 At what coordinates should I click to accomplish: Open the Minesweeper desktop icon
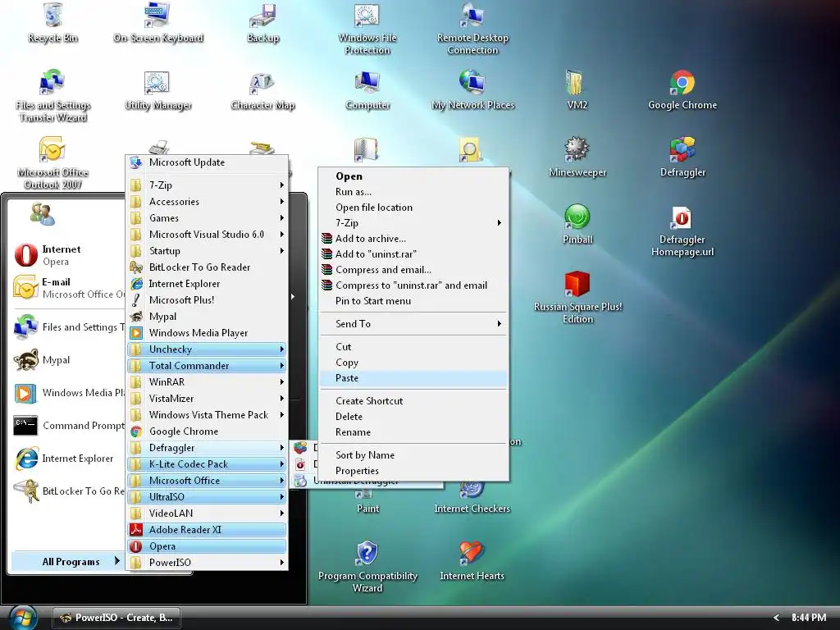[x=577, y=157]
